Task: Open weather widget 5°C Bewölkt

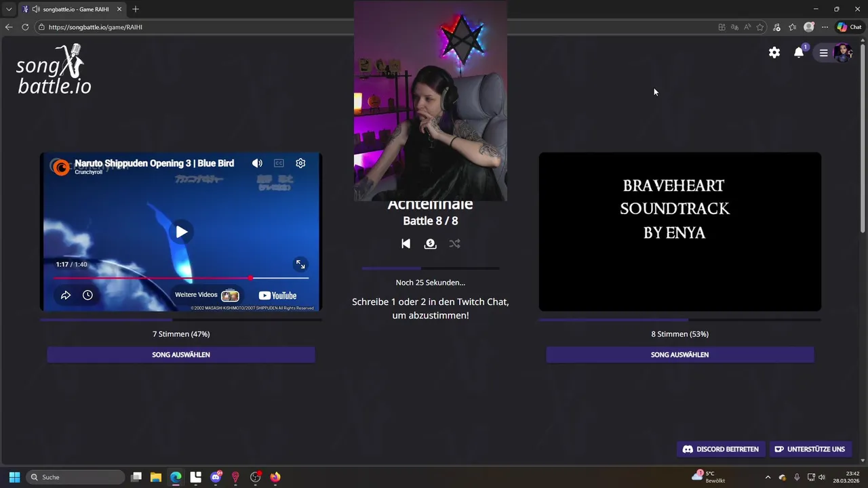Action: tap(709, 477)
